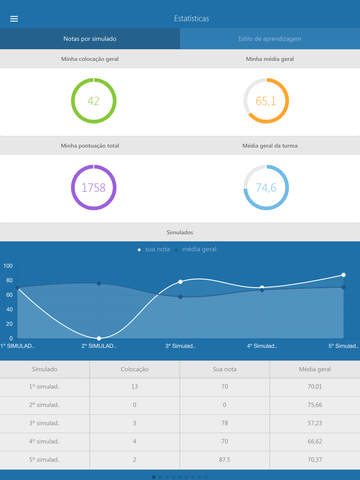The height and width of the screenshot is (480, 360).
Task: Tap the purple total score circle 1758
Action: 94,187
